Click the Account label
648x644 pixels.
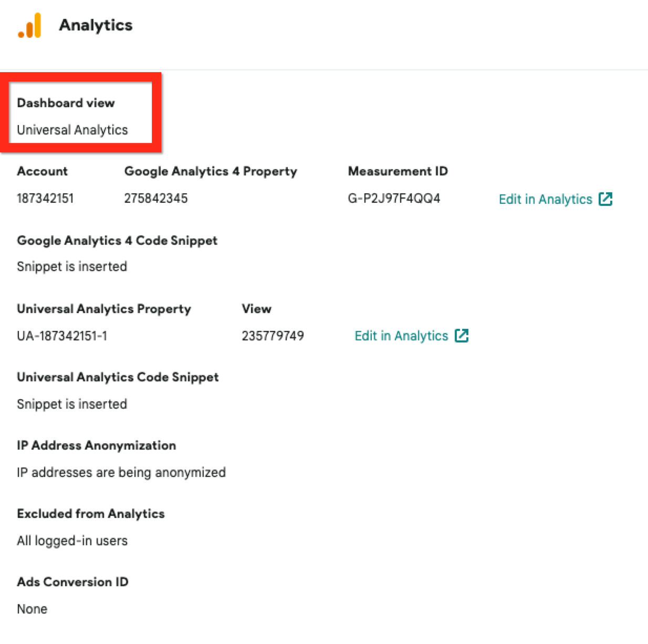tap(42, 171)
